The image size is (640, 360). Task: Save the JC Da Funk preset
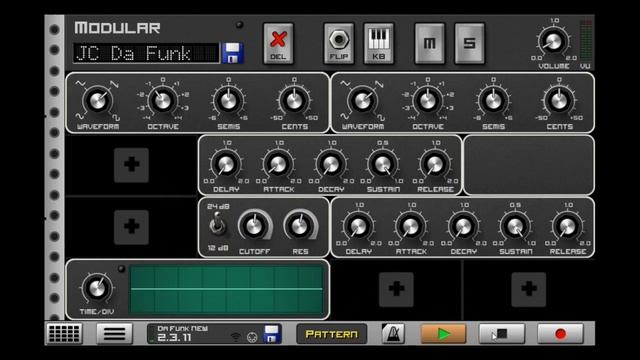pyautogui.click(x=233, y=53)
